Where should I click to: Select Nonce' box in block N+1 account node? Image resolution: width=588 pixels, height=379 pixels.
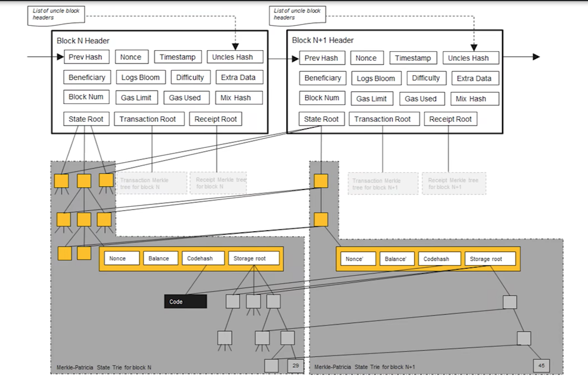(x=358, y=259)
